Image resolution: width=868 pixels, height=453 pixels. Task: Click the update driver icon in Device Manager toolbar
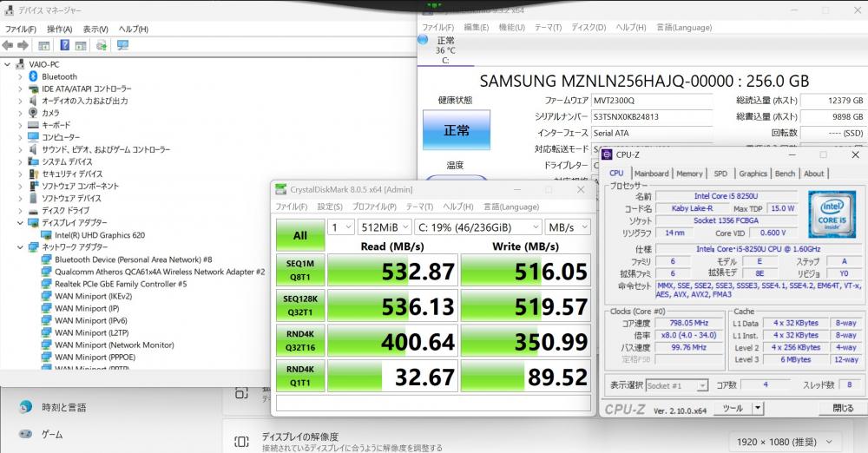102,45
